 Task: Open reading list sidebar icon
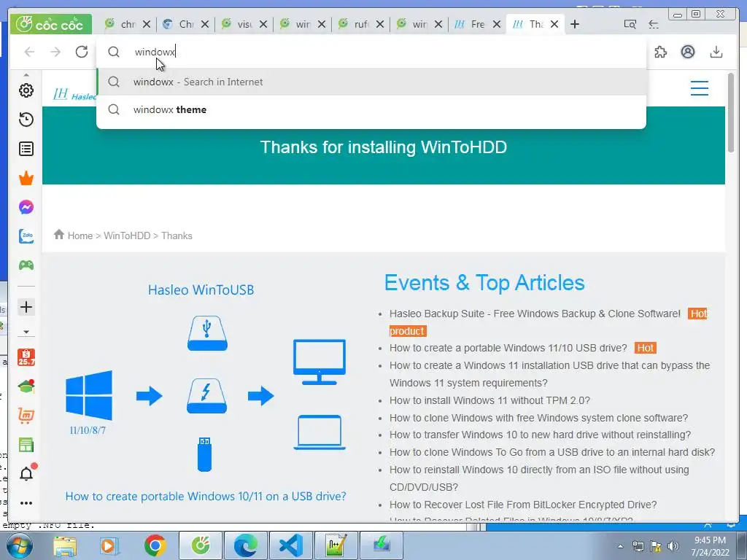(26, 149)
